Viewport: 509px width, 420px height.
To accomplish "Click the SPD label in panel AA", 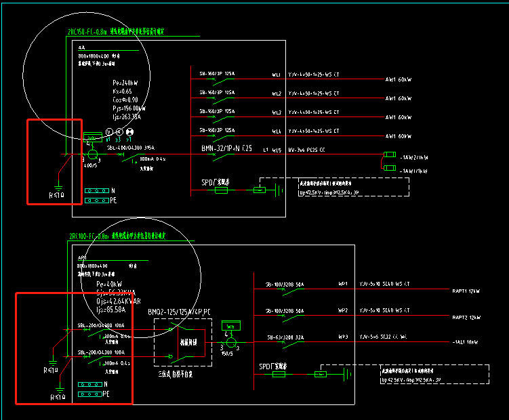I will 215,182.
